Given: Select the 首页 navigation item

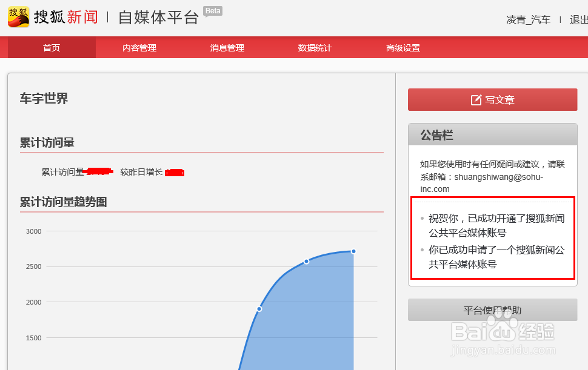Looking at the screenshot, I should point(51,47).
